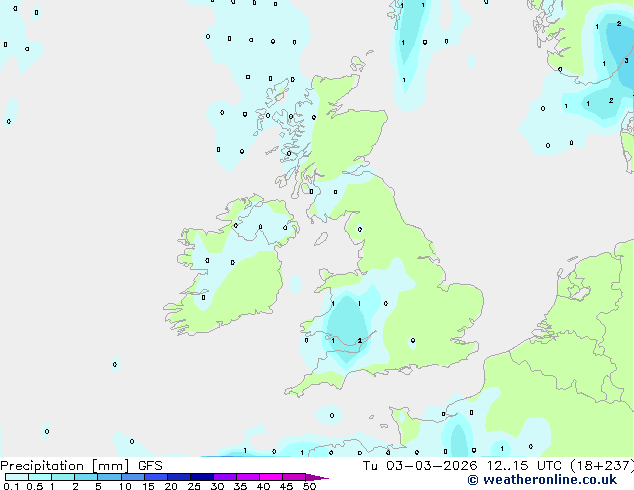The image size is (634, 490).
Task: Select the 50 mm arrow-shaped legend end
Action: click(x=317, y=477)
